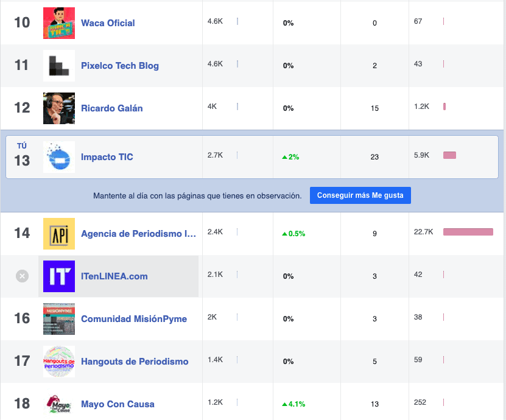Open Hangouts de Periodismo logo icon
The height and width of the screenshot is (420, 506).
coord(59,362)
